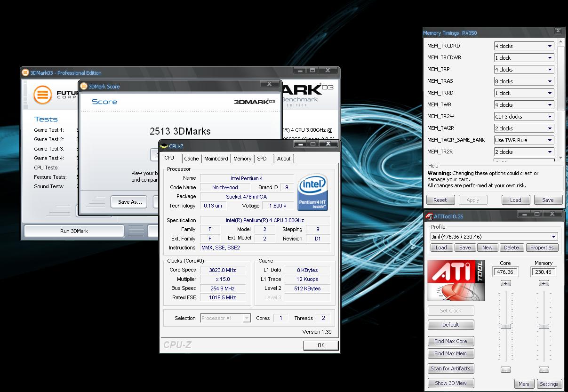This screenshot has width=568, height=392.
Task: Click the Memory clock slider handle
Action: tap(544, 326)
